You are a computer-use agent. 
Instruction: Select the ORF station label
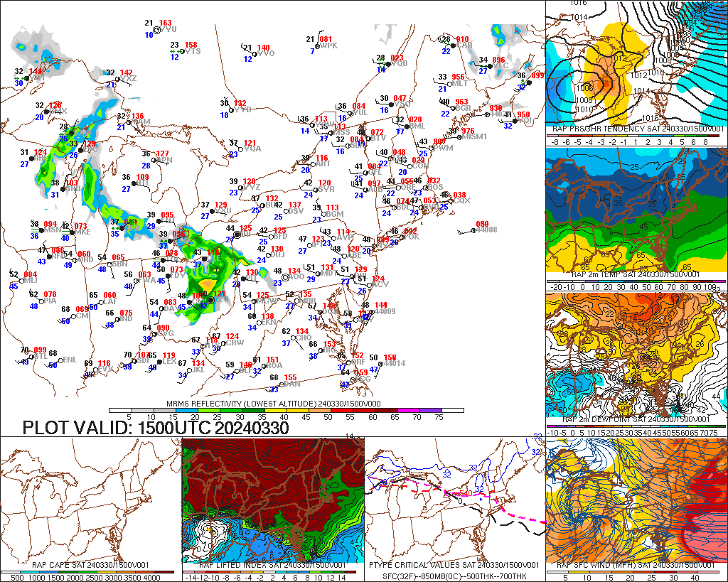tap(358, 362)
